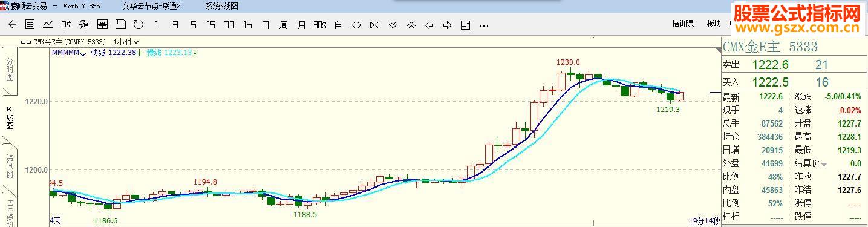Click the 文华云节点-联通2 server label
Image resolution: width=868 pixels, height=227 pixels.
(152, 6)
